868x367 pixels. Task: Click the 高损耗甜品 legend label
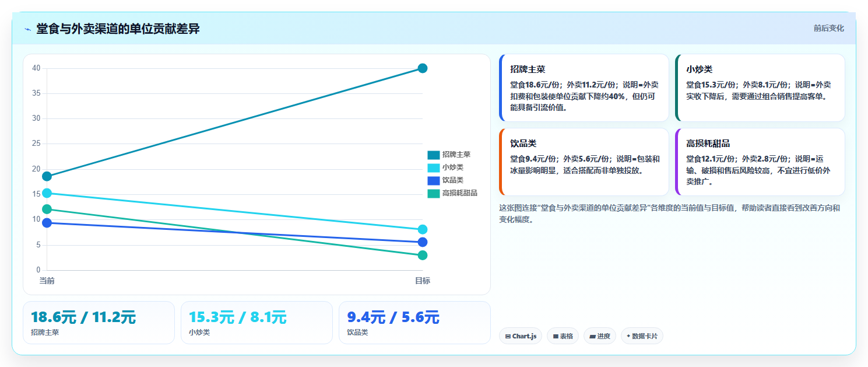(x=460, y=193)
